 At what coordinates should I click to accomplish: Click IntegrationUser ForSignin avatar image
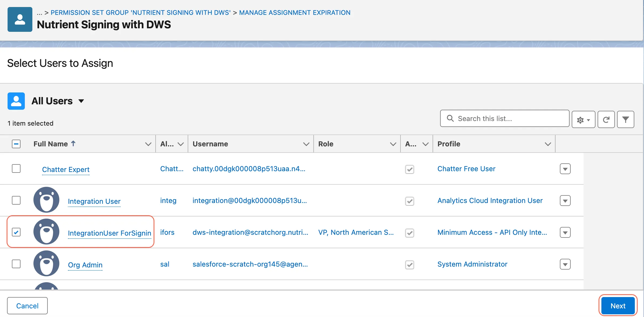[46, 232]
